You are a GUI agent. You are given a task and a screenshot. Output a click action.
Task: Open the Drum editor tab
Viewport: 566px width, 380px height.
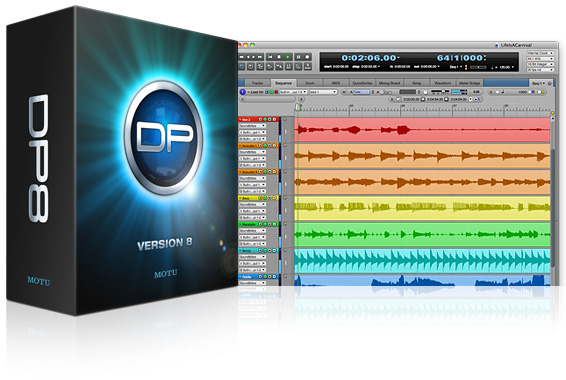310,83
